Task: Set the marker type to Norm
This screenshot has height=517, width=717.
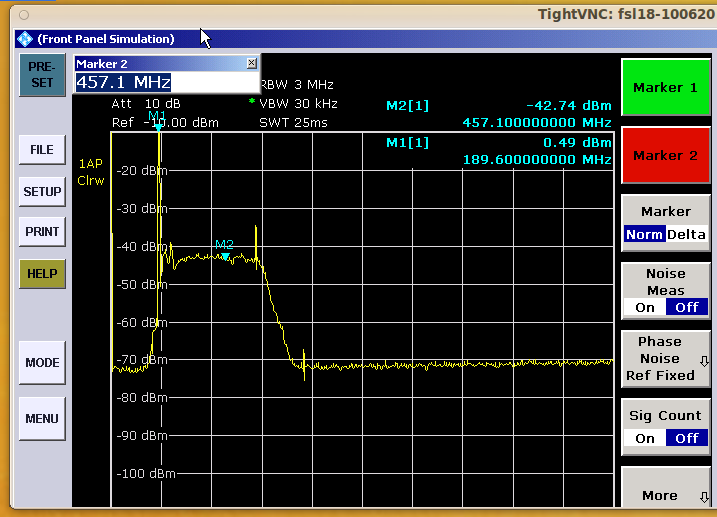Action: (x=643, y=235)
